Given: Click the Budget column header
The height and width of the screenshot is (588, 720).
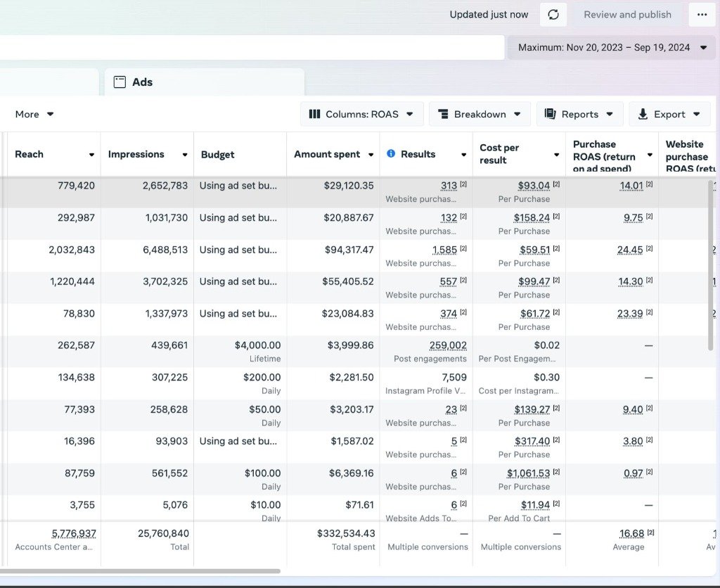Looking at the screenshot, I should tap(218, 154).
